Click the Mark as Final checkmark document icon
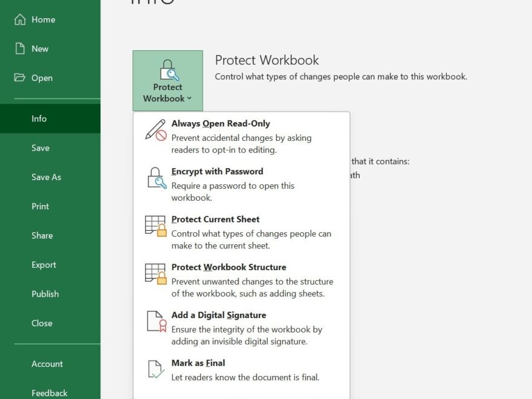This screenshot has width=532, height=399. pos(155,369)
